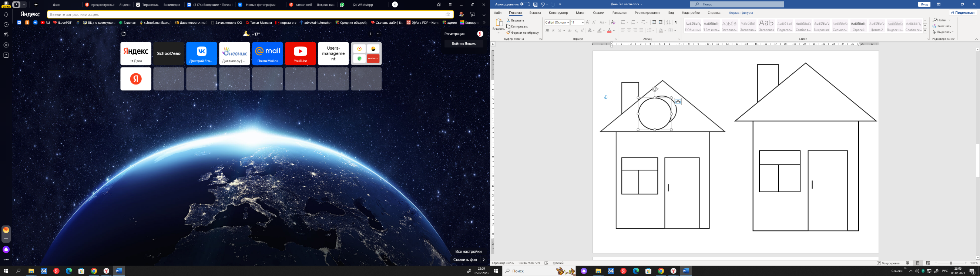This screenshot has height=276, width=980.
Task: Center text in Word
Action: (x=629, y=30)
